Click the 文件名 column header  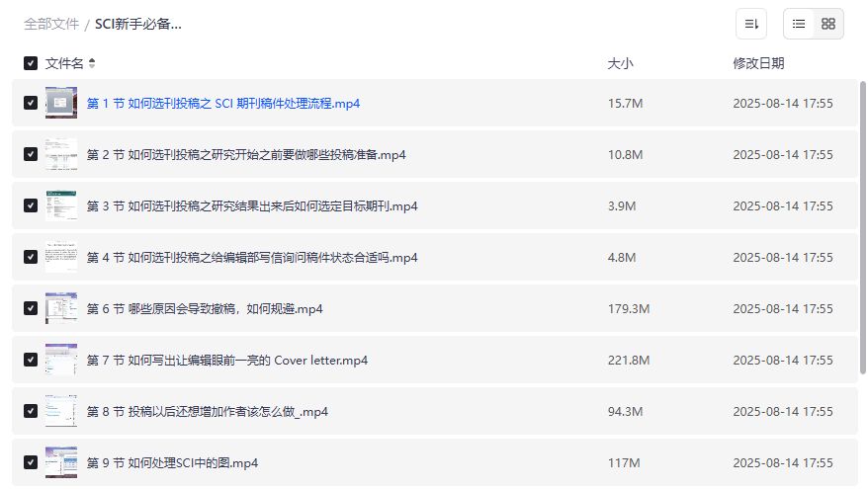tap(64, 63)
